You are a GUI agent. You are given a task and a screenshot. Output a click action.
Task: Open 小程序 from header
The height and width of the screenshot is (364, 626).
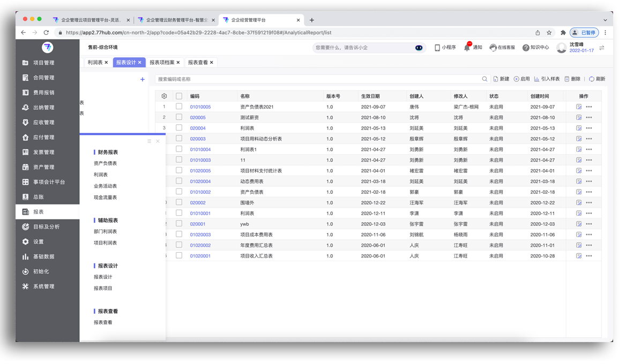pyautogui.click(x=445, y=48)
